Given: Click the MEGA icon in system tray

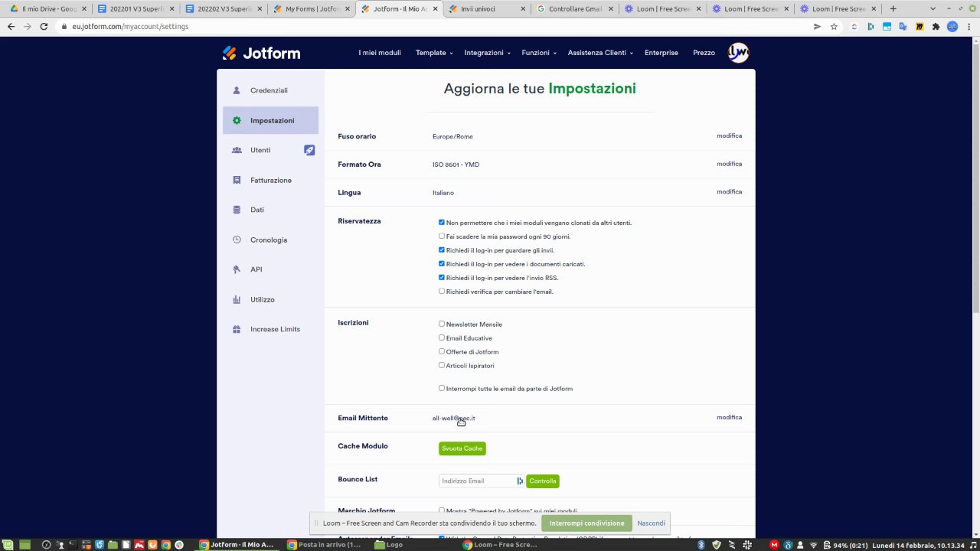Looking at the screenshot, I should 774,545.
